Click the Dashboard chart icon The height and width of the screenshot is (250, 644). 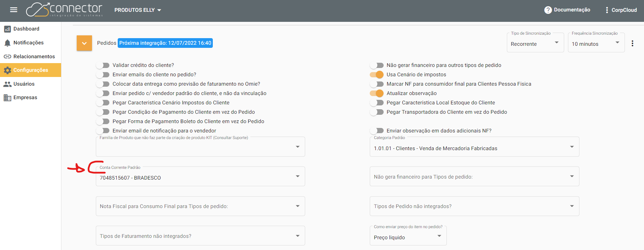[7, 29]
